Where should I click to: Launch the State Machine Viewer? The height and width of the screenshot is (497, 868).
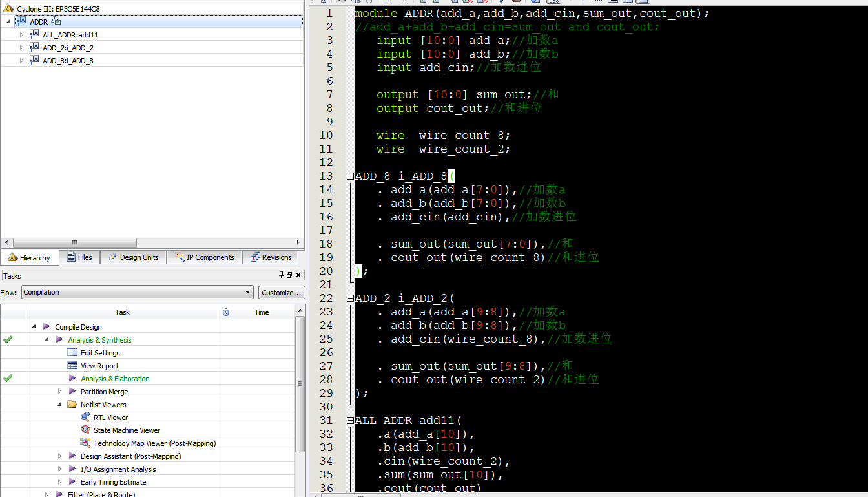coord(127,430)
